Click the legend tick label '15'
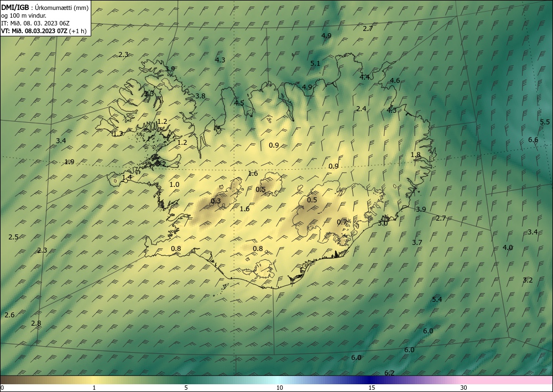 tap(372, 388)
